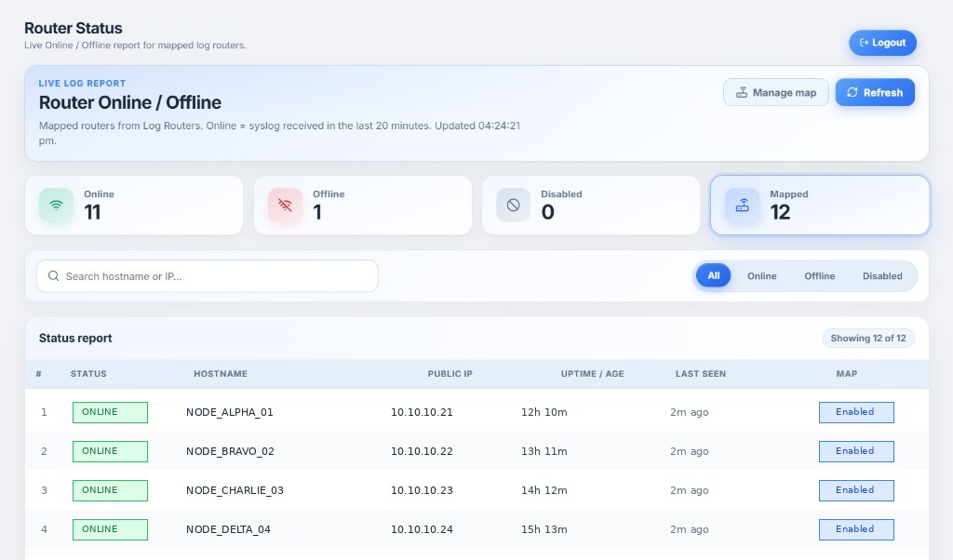Click the ONLINE badge for NODE_BRAVO_02
The width and height of the screenshot is (953, 560).
click(110, 451)
